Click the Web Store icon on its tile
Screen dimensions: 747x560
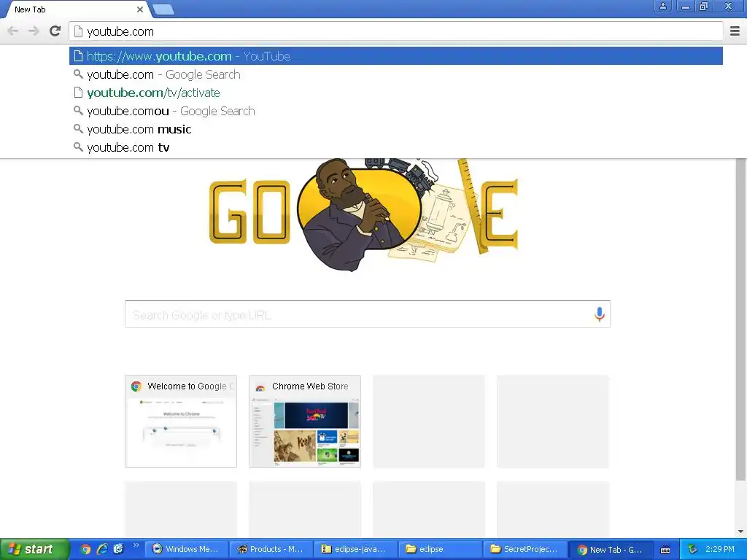(260, 386)
